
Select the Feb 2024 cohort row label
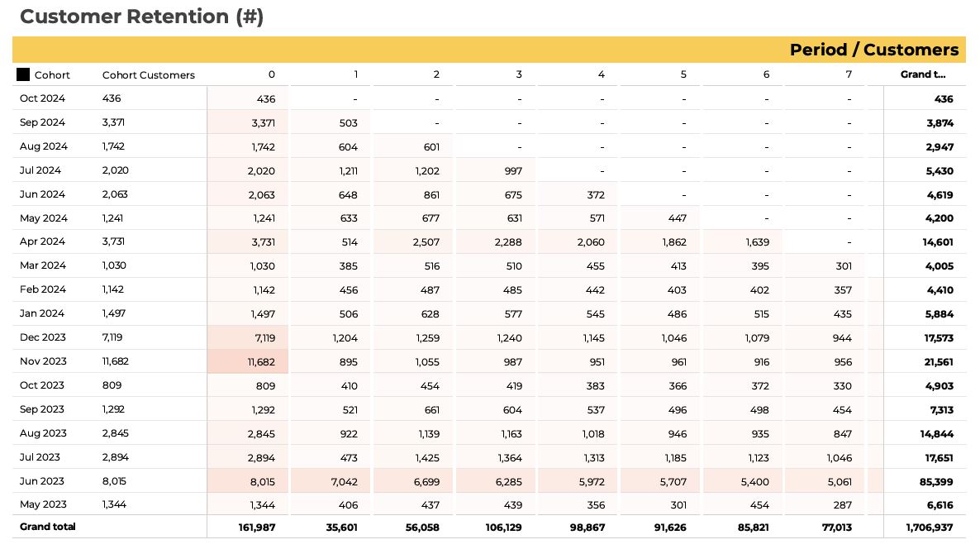(x=43, y=289)
